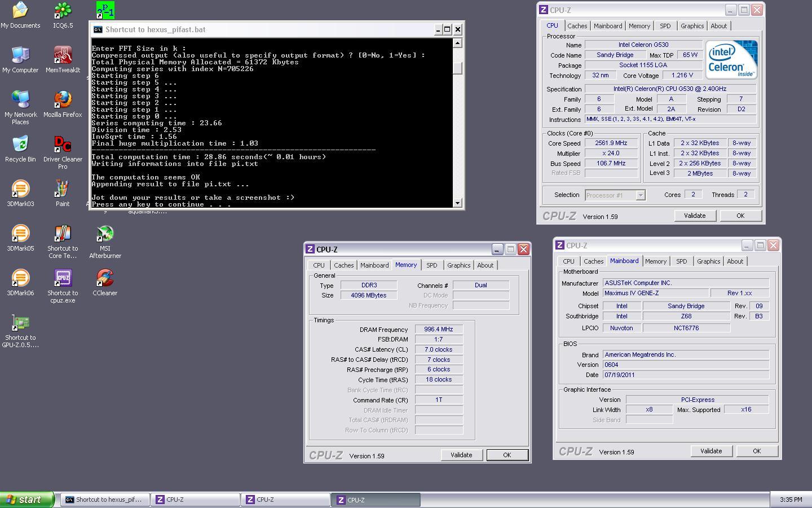
Task: Click the DRAM Frequency value 996.4 MHz
Action: coord(439,330)
